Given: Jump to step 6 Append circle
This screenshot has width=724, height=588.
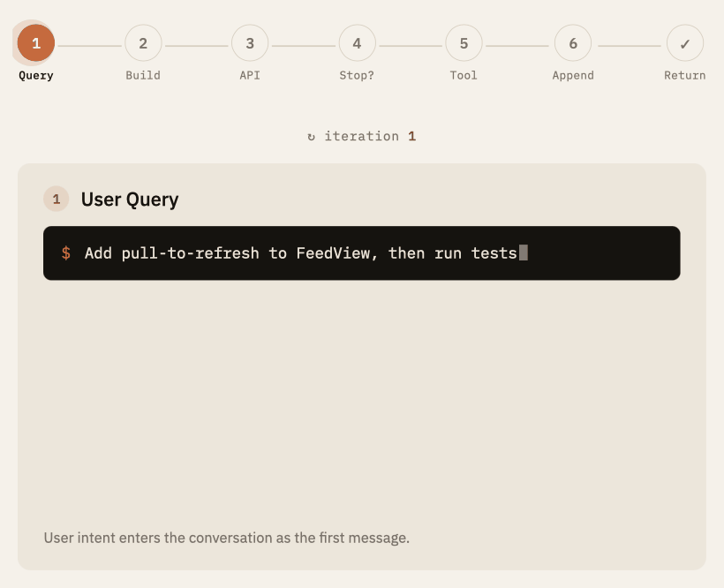Looking at the screenshot, I should coord(573,43).
